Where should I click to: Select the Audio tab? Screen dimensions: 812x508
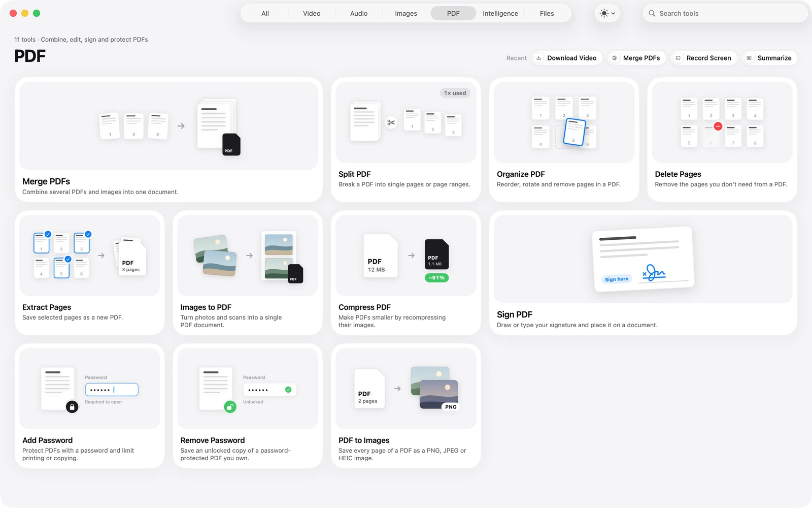click(359, 13)
